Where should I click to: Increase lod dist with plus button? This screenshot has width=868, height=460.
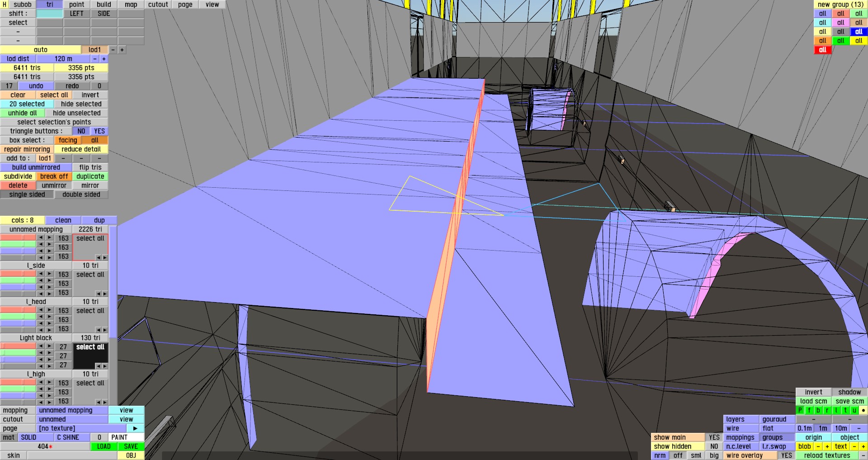point(104,59)
